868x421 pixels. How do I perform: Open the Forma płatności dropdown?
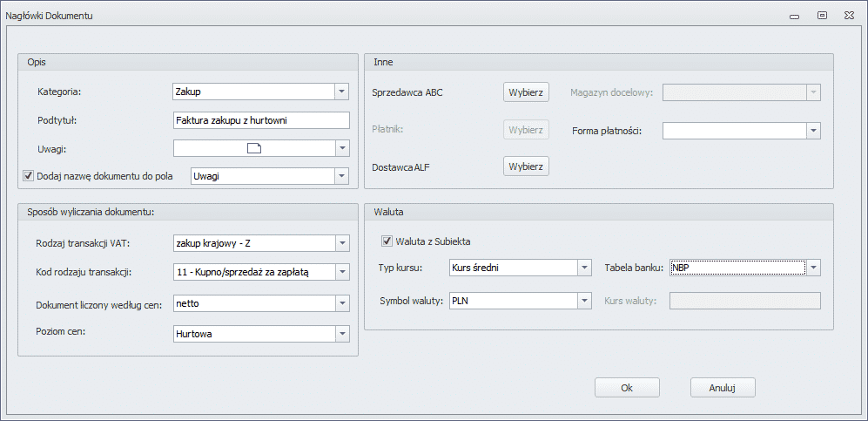click(813, 131)
